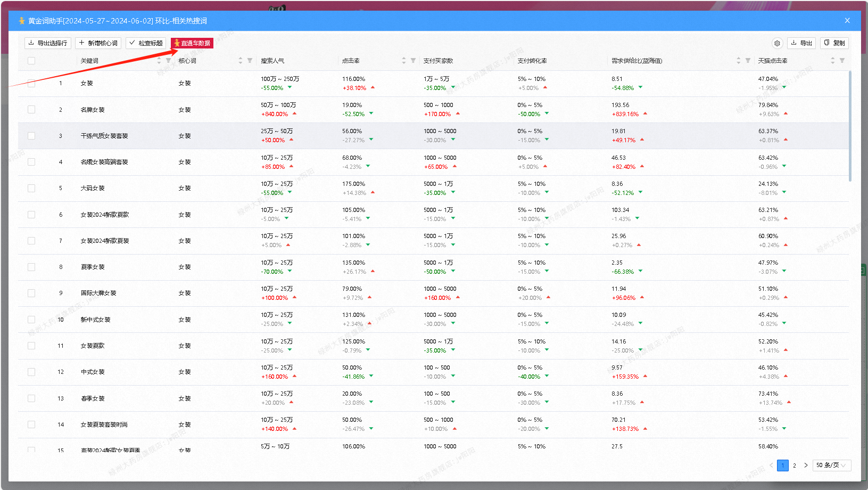The height and width of the screenshot is (490, 868).
Task: Sort the 点击率 column using sort arrows
Action: coord(404,61)
